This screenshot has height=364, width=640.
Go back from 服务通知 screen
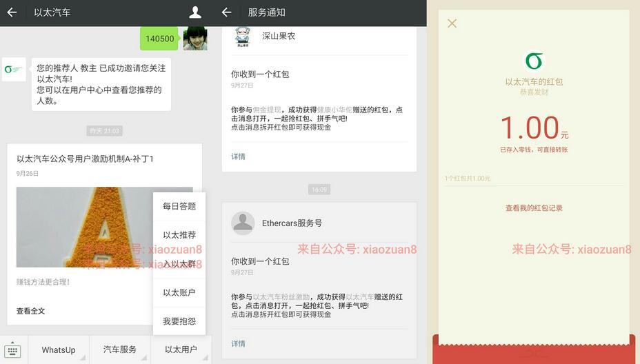226,12
